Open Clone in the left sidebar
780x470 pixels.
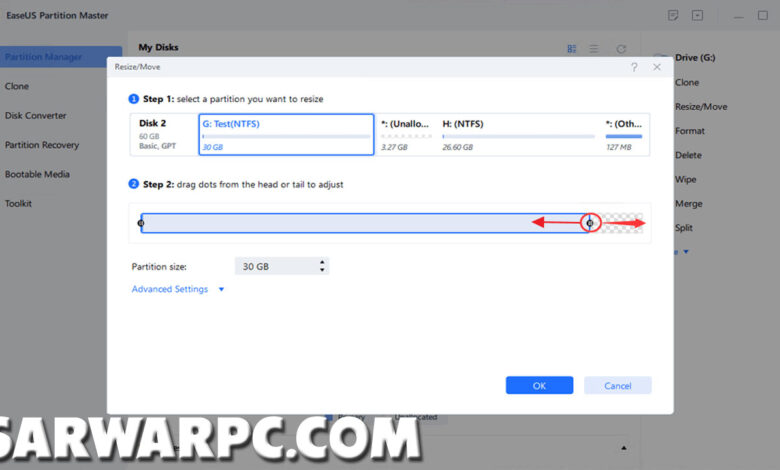click(17, 86)
